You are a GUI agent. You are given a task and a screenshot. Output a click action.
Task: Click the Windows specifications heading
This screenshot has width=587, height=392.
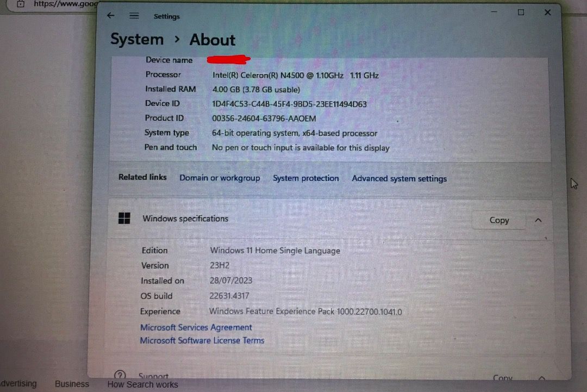coord(185,218)
